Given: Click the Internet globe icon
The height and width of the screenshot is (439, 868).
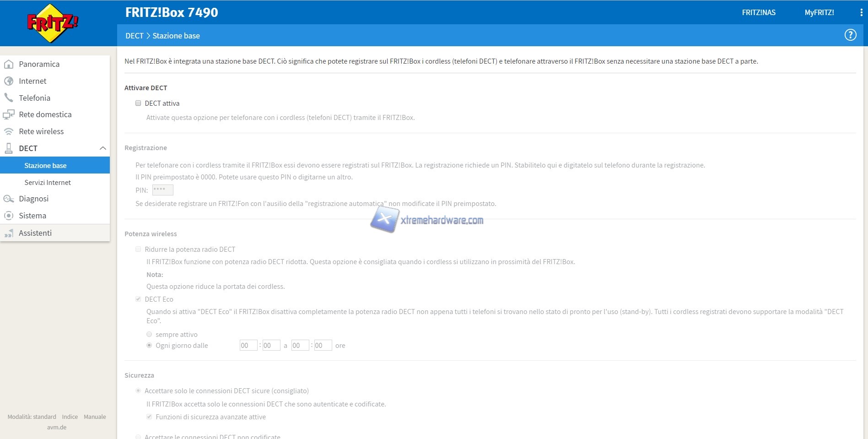Looking at the screenshot, I should click(x=8, y=81).
